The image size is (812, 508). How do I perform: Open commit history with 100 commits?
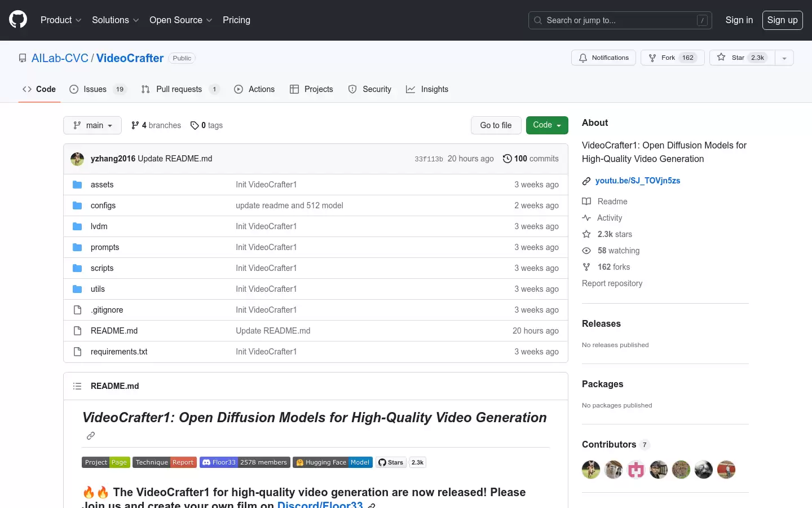click(531, 159)
